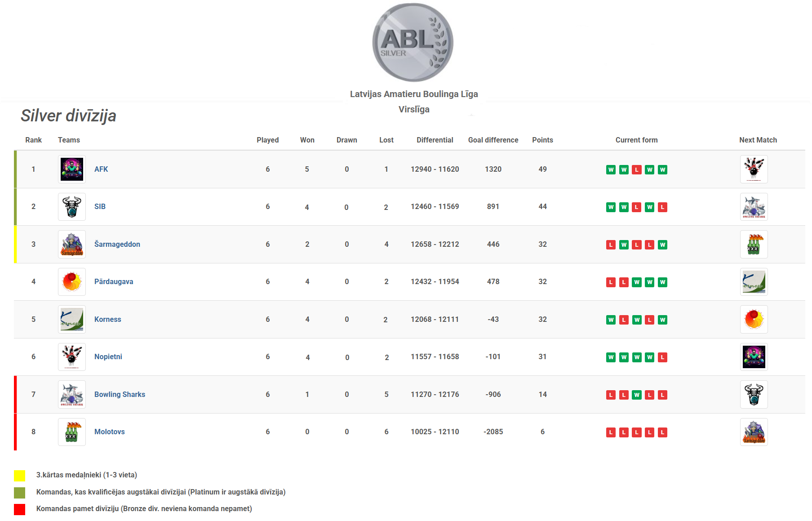Image resolution: width=812 pixels, height=521 pixels.
Task: Click Pārdaugava team logo in Teams column
Action: (x=72, y=282)
